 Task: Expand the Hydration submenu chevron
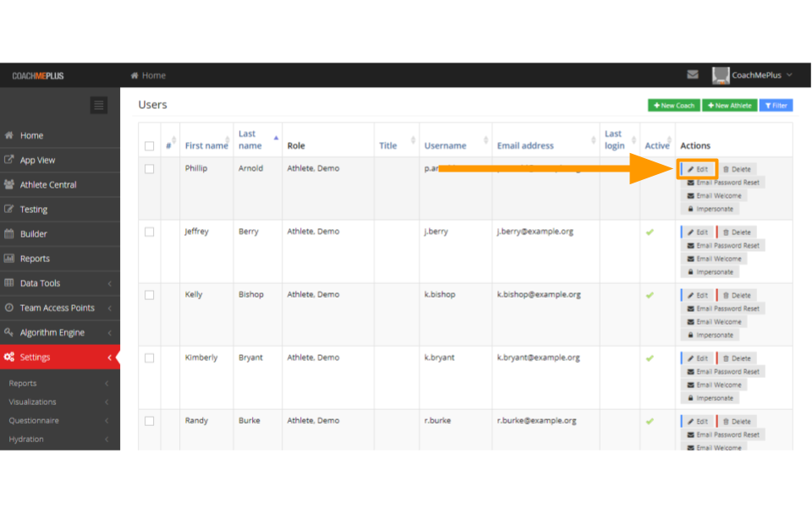tap(107, 439)
